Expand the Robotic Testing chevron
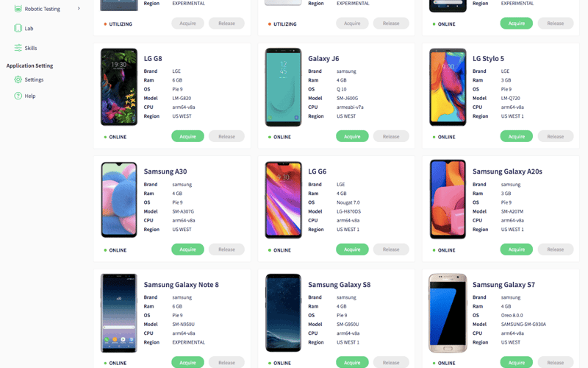This screenshot has width=588, height=368. (79, 8)
